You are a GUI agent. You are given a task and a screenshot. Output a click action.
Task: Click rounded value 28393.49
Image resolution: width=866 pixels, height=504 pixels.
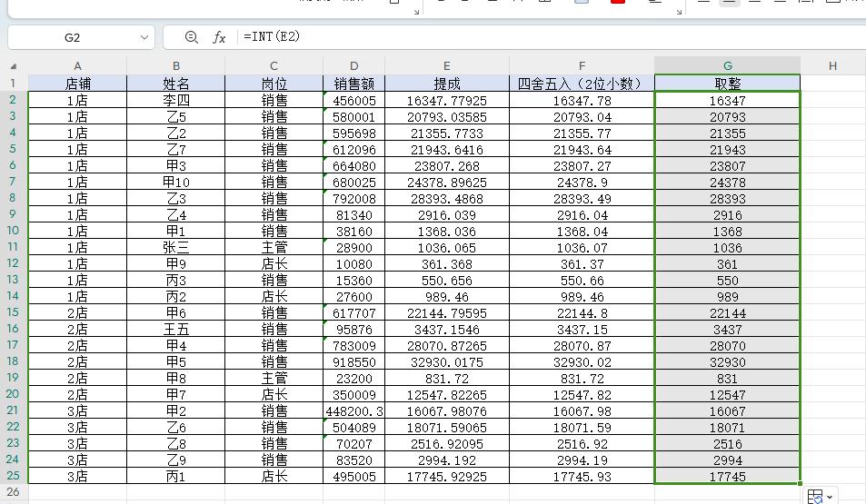(582, 199)
